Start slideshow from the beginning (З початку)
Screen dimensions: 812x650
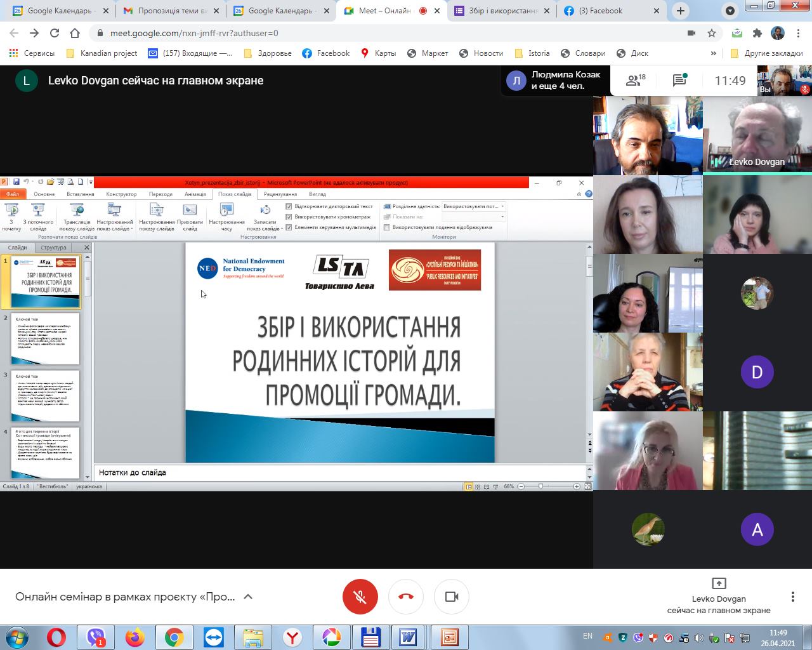11,217
